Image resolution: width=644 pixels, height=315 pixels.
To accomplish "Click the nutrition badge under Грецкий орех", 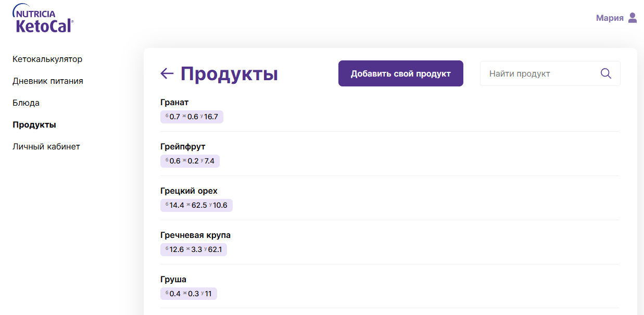I will click(196, 205).
